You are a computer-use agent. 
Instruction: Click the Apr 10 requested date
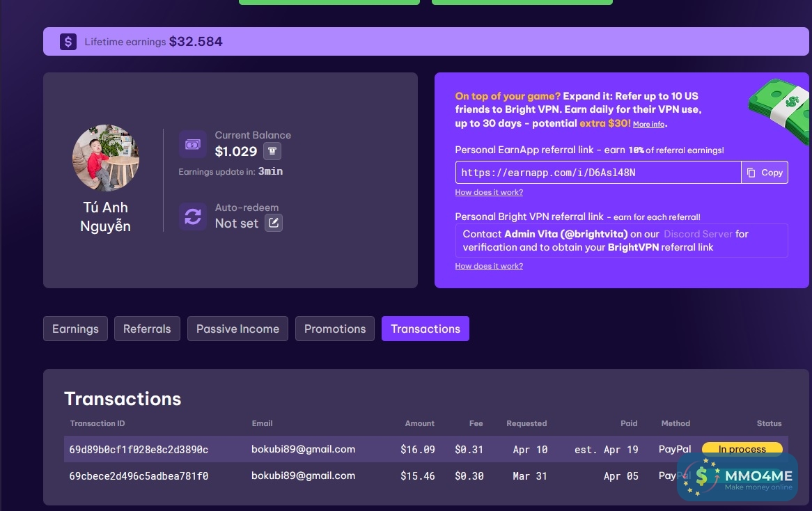coord(530,450)
